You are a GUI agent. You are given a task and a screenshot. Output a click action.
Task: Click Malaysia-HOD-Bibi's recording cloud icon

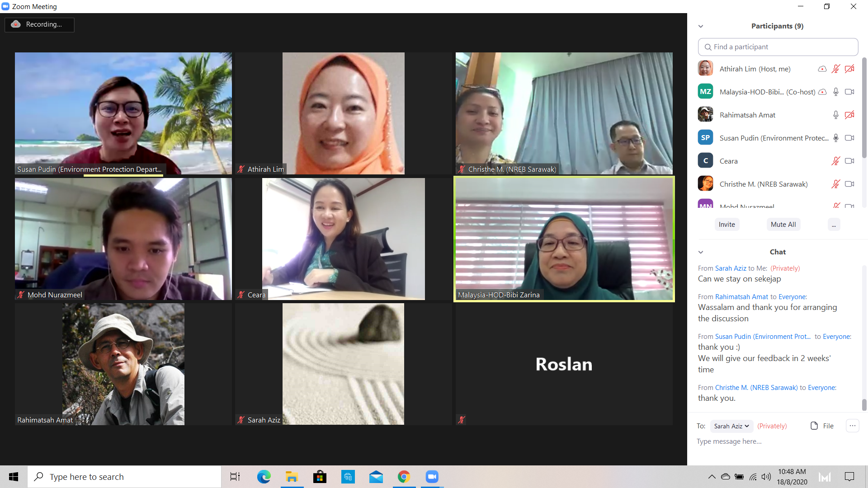[822, 92]
